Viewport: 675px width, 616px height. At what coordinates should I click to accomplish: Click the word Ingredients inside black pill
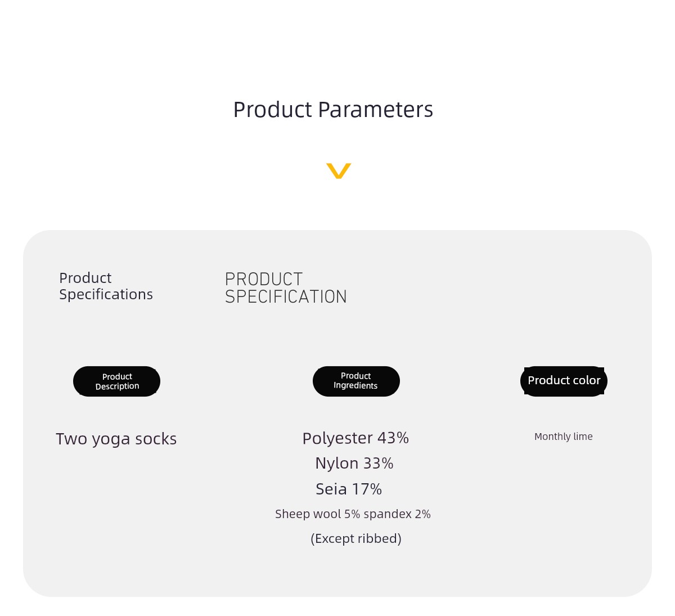click(x=355, y=386)
